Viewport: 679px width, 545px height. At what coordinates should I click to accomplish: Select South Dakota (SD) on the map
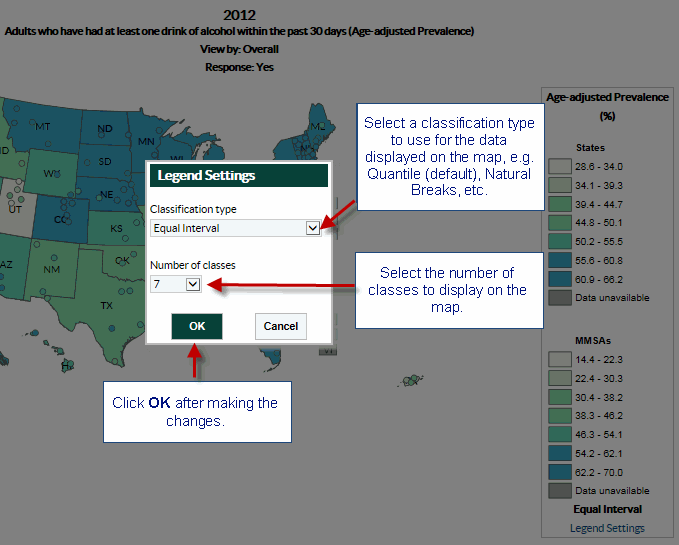coord(105,161)
